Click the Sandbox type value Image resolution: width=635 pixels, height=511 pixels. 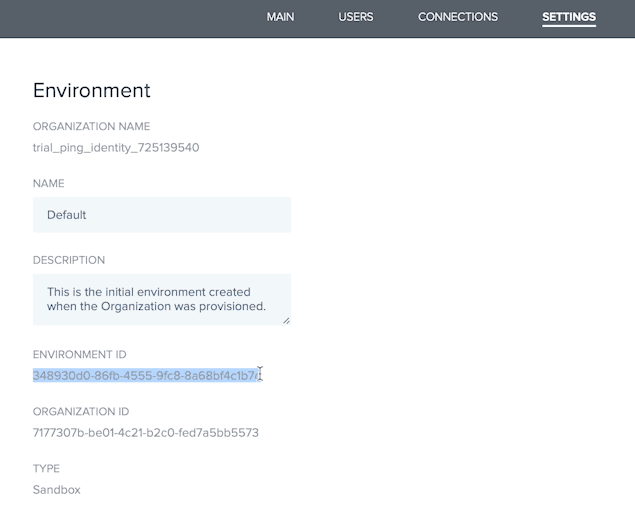[56, 490]
